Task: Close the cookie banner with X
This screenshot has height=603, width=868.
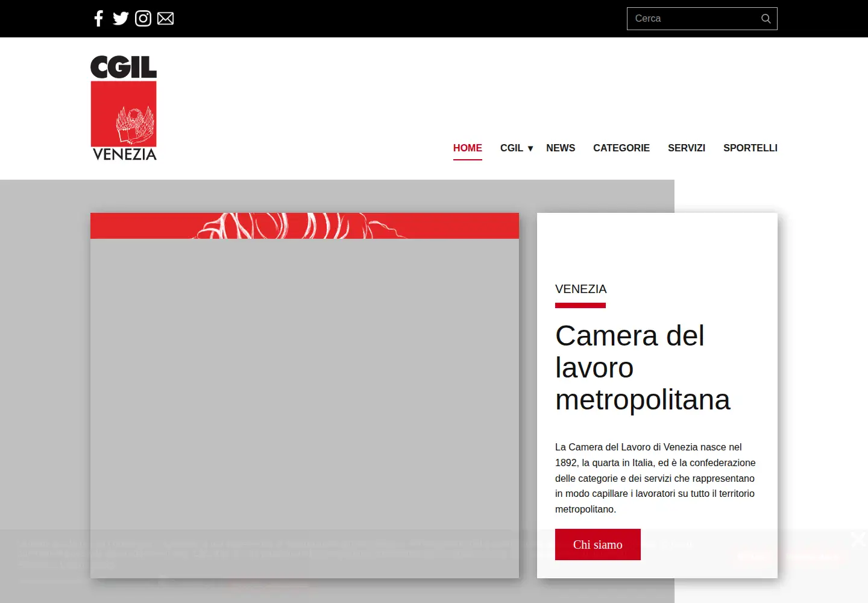Action: 858,540
